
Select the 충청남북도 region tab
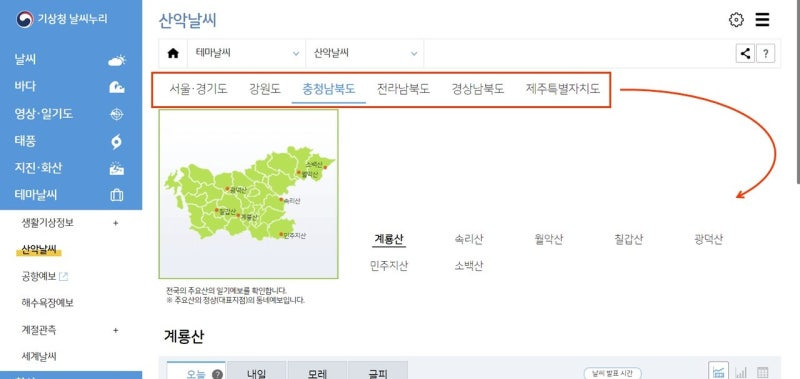(x=329, y=89)
